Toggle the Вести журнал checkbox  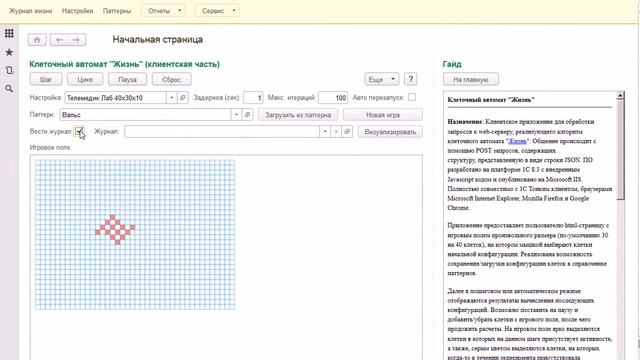79,131
